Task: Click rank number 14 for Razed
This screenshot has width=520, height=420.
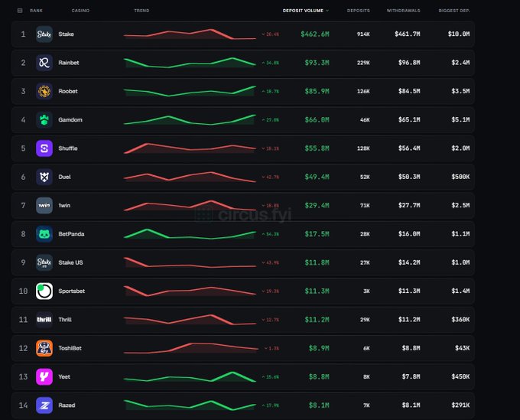Action: (x=23, y=405)
